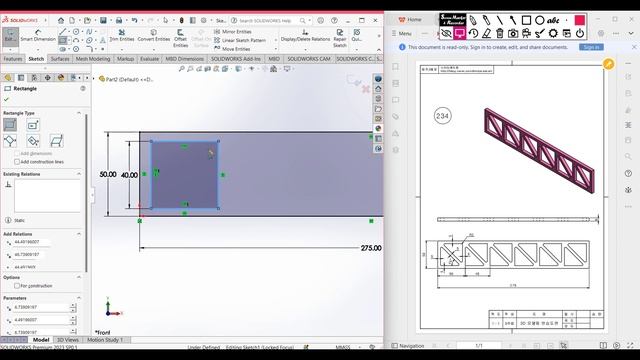Open the Smart Dimension dropdown arrow
The image size is (640, 360).
tap(38, 49)
